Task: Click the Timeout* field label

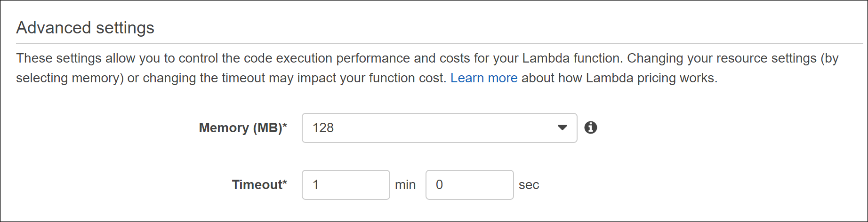Action: [x=259, y=184]
